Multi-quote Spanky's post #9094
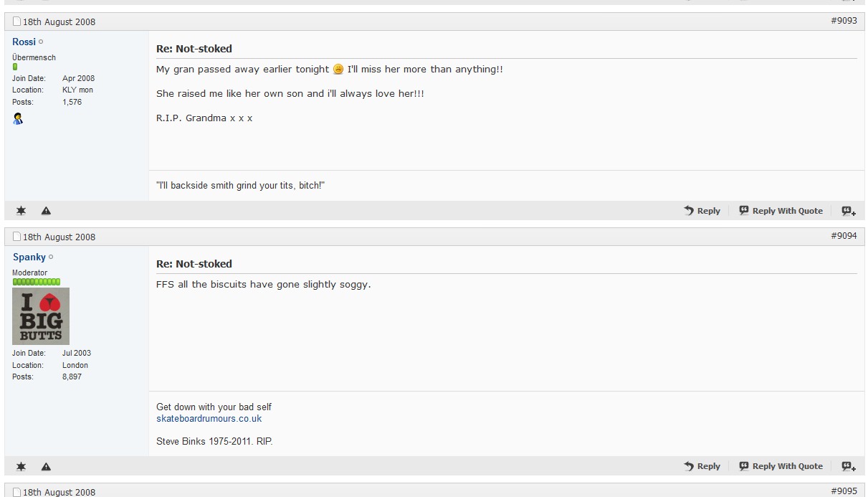The width and height of the screenshot is (868, 497). 849,466
